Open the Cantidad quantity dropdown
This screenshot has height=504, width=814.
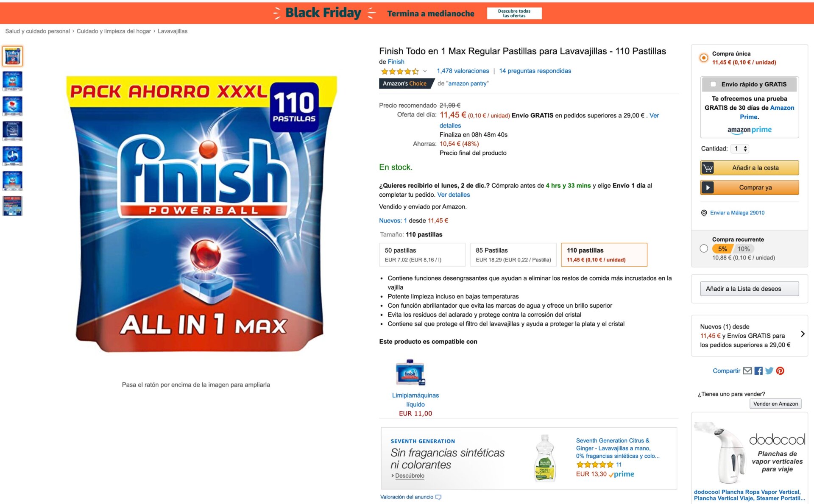[741, 149]
